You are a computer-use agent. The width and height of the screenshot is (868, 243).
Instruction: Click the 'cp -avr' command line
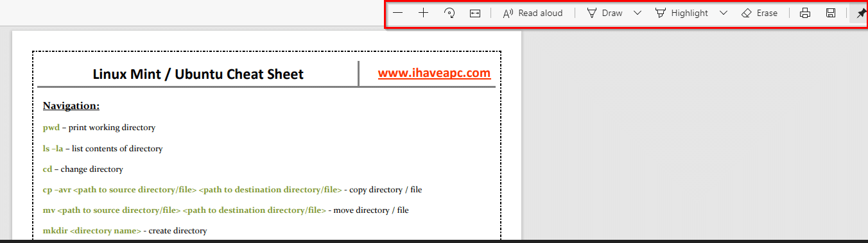pos(232,190)
